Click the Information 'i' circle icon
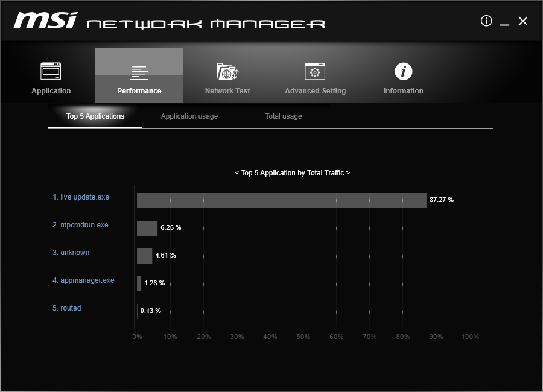Viewport: 543px width, 392px height. (404, 71)
